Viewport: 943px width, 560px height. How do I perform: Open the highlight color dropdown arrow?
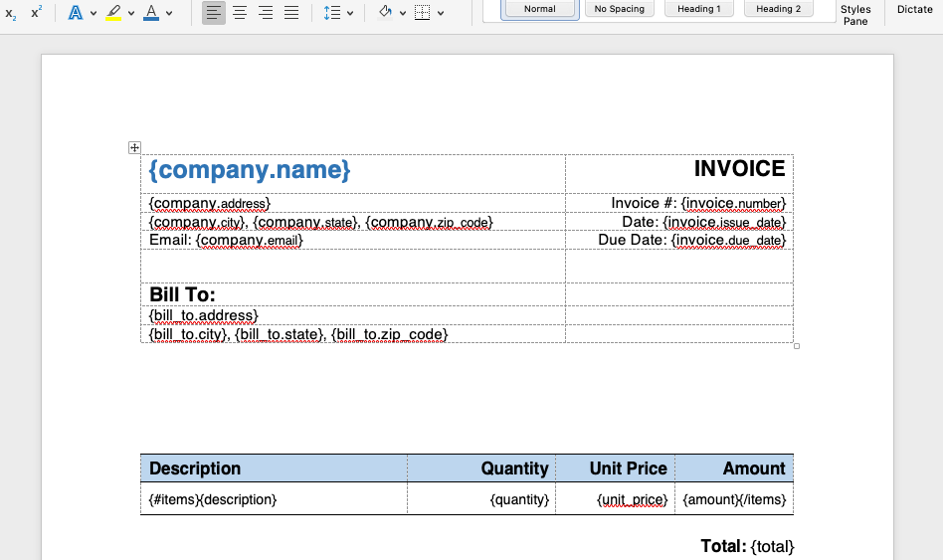131,13
